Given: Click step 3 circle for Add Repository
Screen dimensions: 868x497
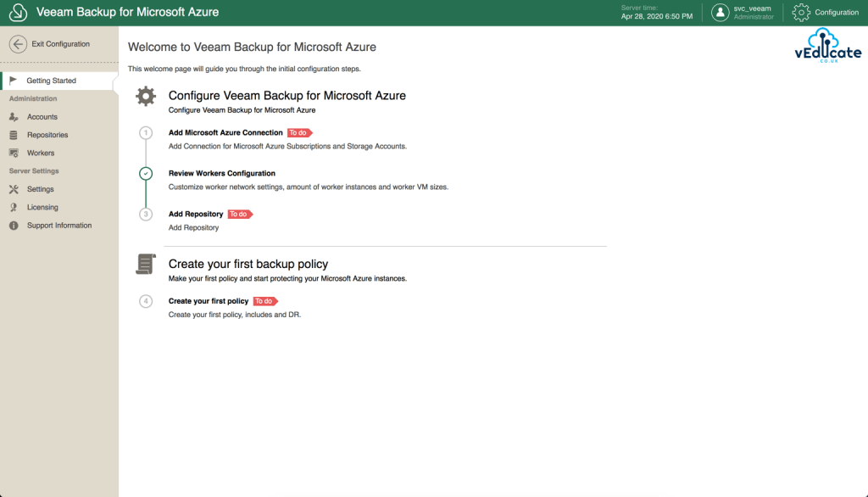Looking at the screenshot, I should 145,214.
